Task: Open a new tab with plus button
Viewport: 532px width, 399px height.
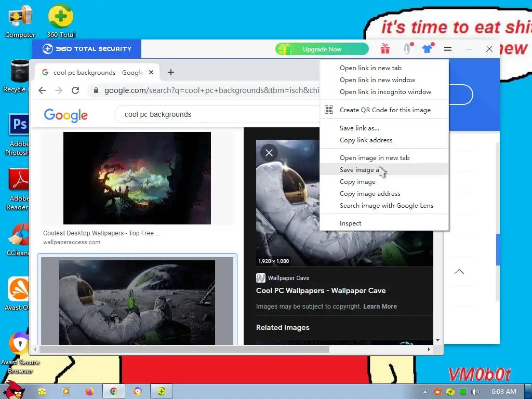Action: (170, 72)
